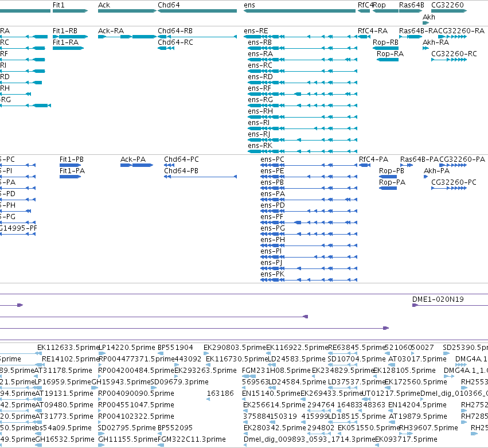Choose the AT31773.5prime EST label
The width and height of the screenshot is (488, 448).
64,416
